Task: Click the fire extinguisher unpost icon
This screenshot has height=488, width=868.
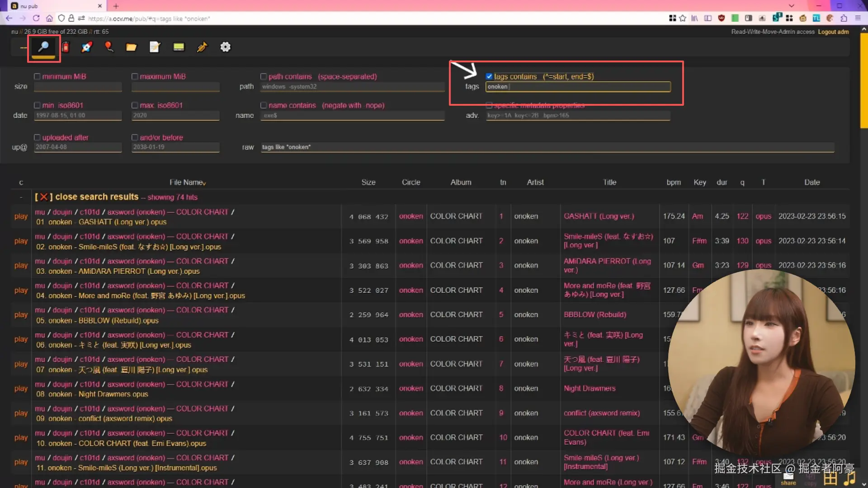Action: coord(66,47)
